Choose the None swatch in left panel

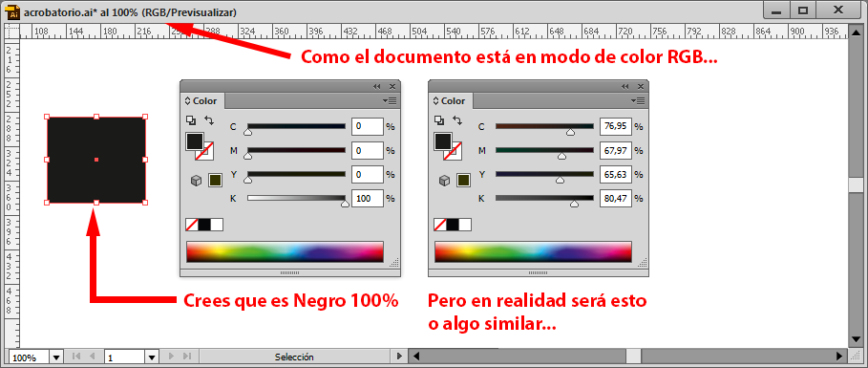(x=192, y=225)
